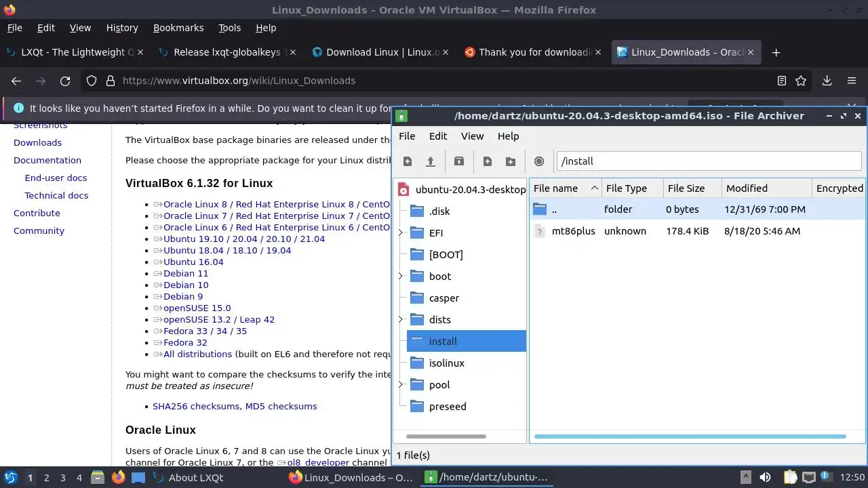Open MD5 checksums link
Image resolution: width=868 pixels, height=488 pixels.
281,406
